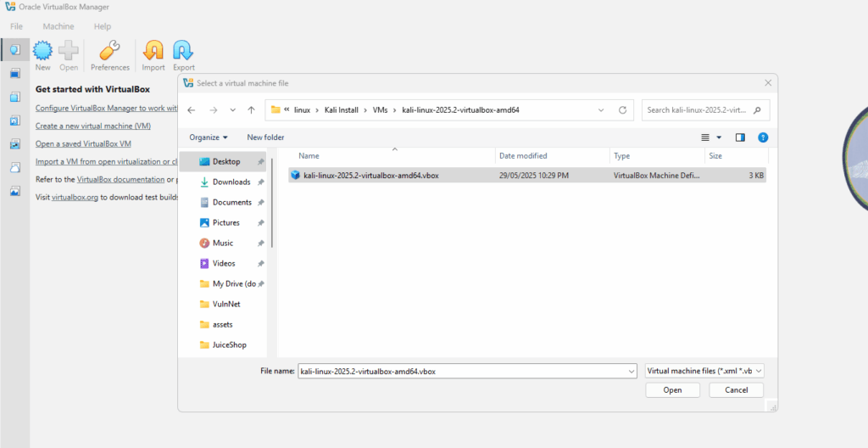
Task: Select the fourth icon in VirtualBox's left sidebar
Action: click(15, 120)
